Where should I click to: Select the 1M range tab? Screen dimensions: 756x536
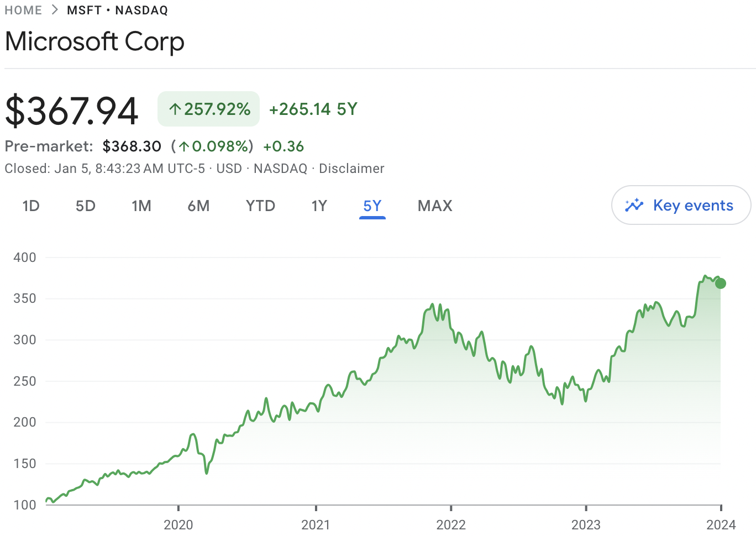click(x=141, y=206)
